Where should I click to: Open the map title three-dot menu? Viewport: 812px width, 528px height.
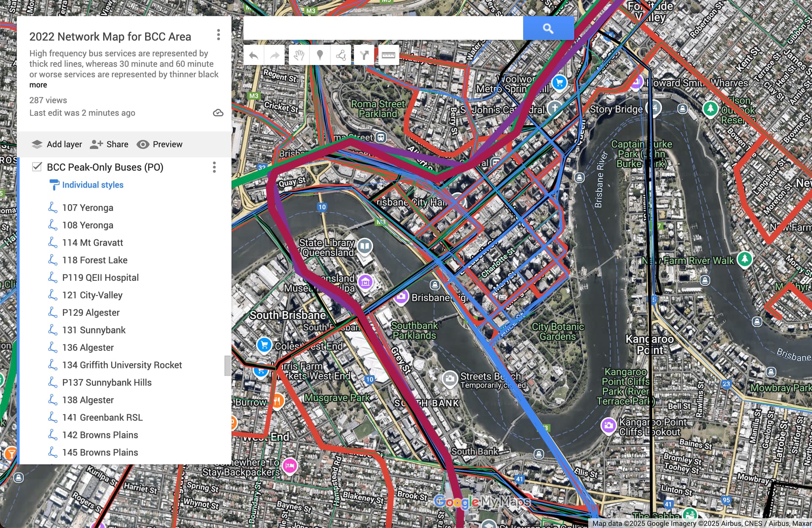[x=218, y=35]
